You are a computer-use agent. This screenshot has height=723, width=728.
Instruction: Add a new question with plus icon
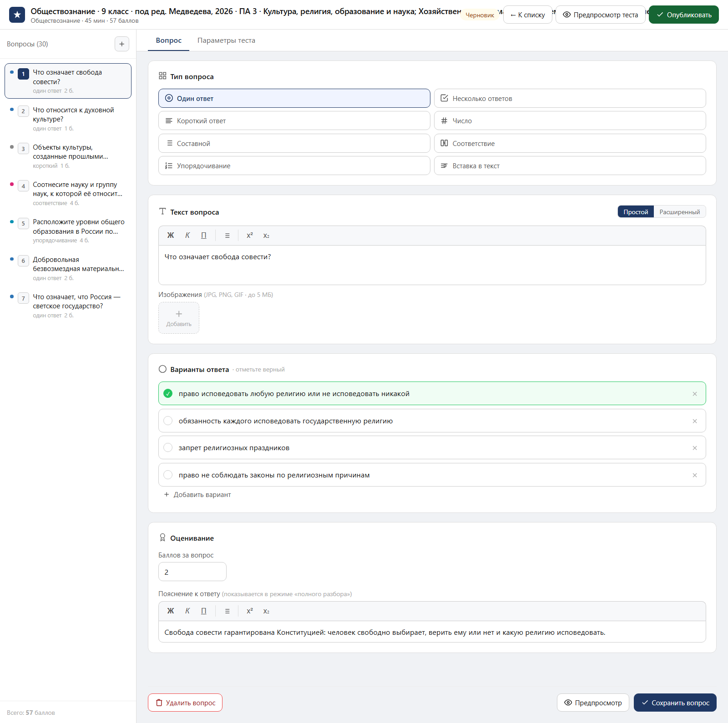pyautogui.click(x=121, y=44)
